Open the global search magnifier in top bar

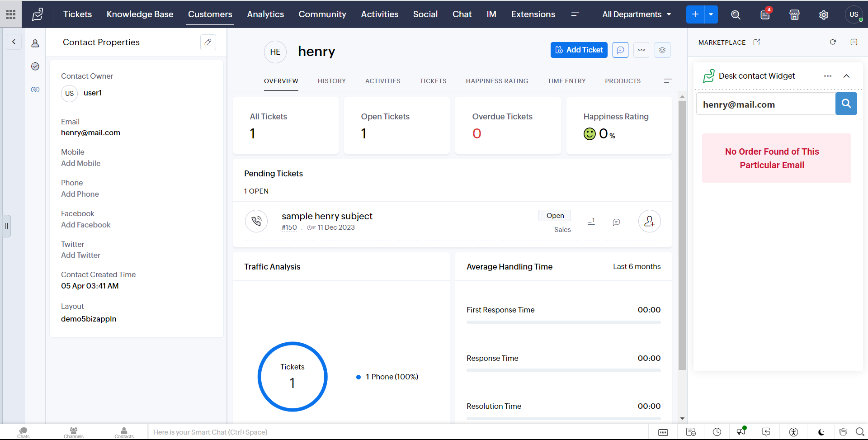(736, 14)
